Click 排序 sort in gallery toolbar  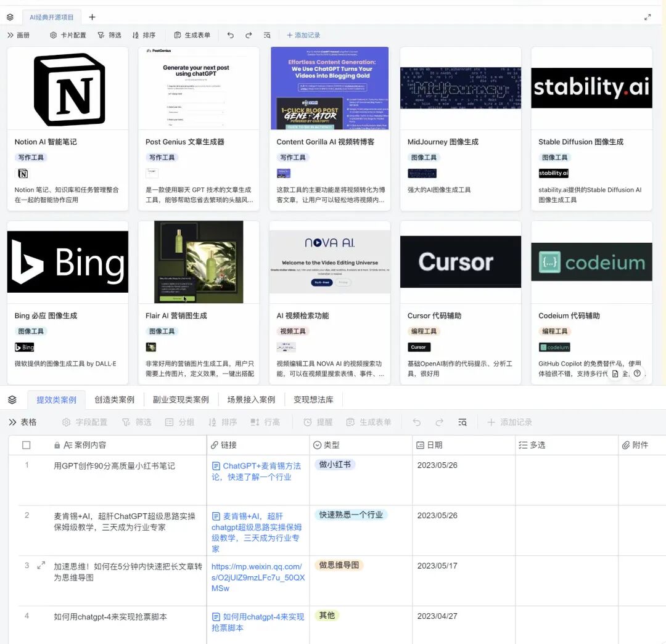pos(144,35)
